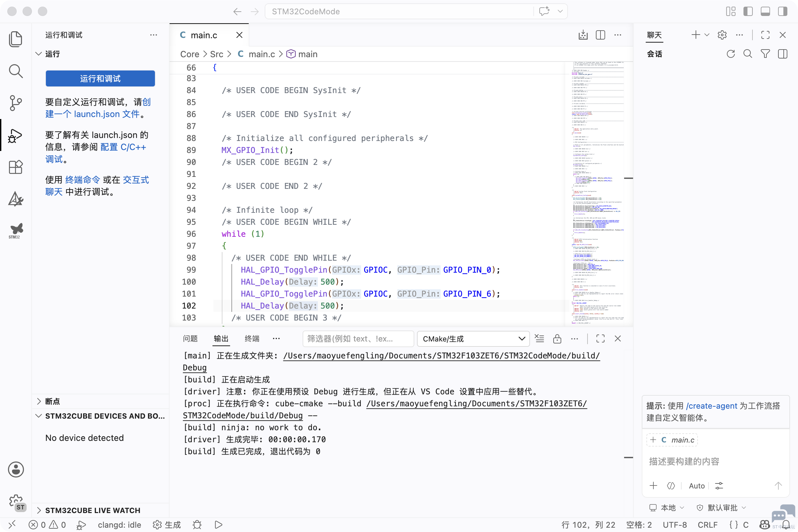Toggle the secondary side bar visibility
This screenshot has width=798, height=532.
[x=782, y=12]
